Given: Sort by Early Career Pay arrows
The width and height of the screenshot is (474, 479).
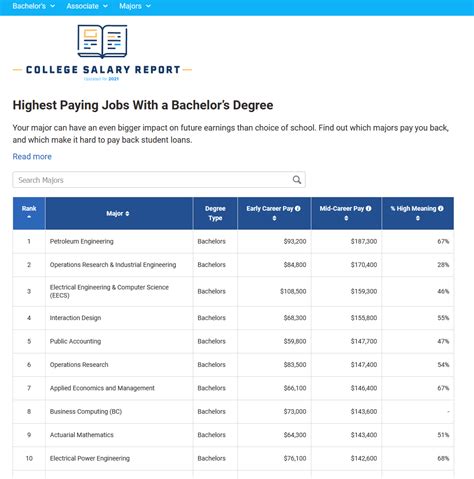Looking at the screenshot, I should (x=274, y=218).
